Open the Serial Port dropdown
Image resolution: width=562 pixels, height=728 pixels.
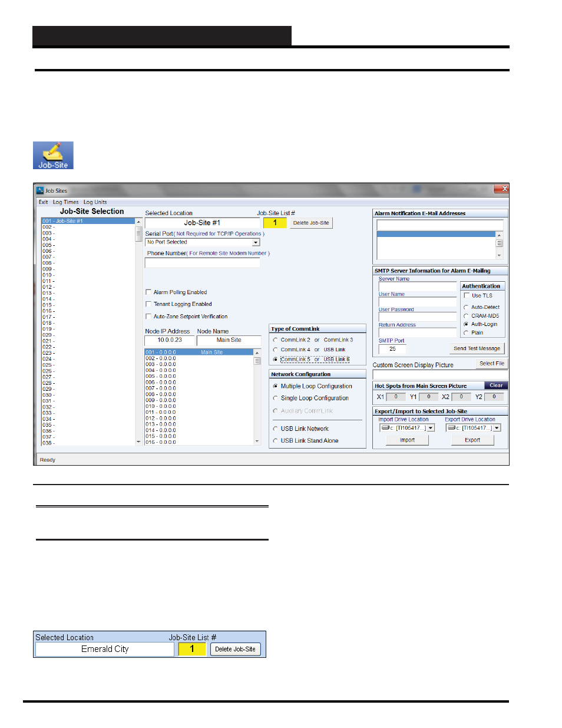tap(256, 242)
